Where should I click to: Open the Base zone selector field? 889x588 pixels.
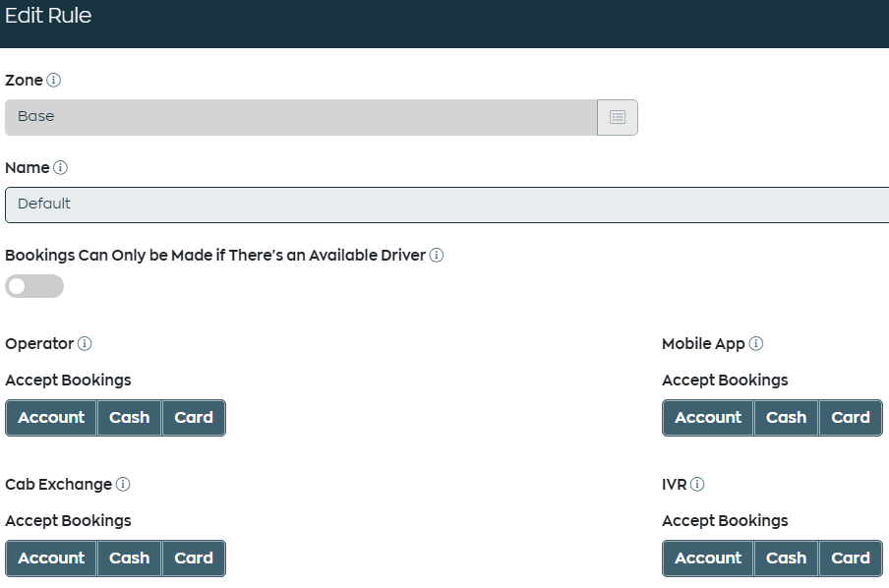[301, 117]
